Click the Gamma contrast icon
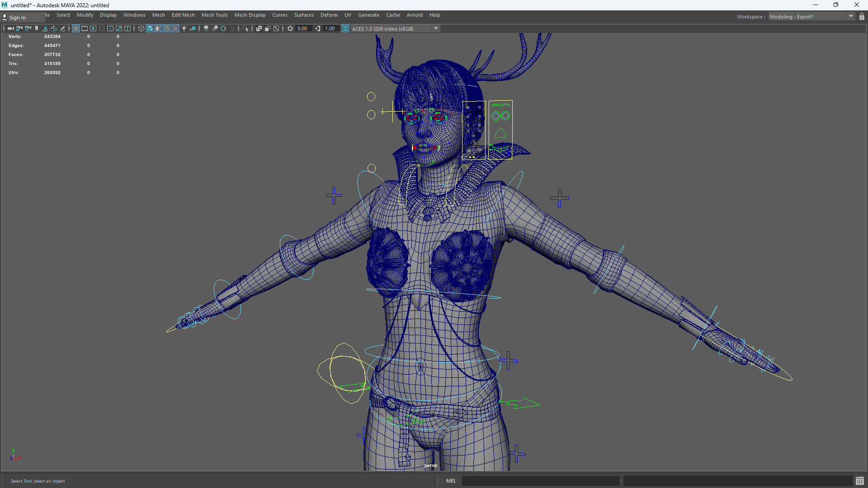Viewport: 868px width, 488px height. coord(318,28)
